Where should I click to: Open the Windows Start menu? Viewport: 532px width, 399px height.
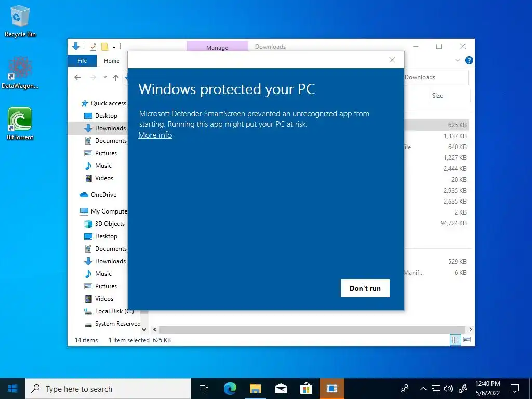click(12, 389)
